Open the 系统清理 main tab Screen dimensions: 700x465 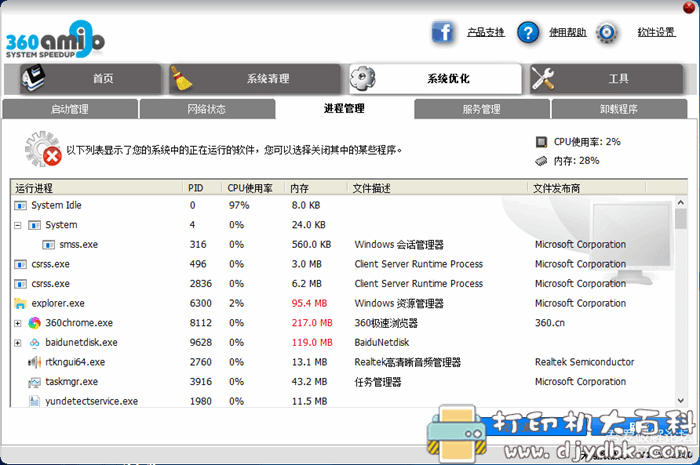pos(254,79)
